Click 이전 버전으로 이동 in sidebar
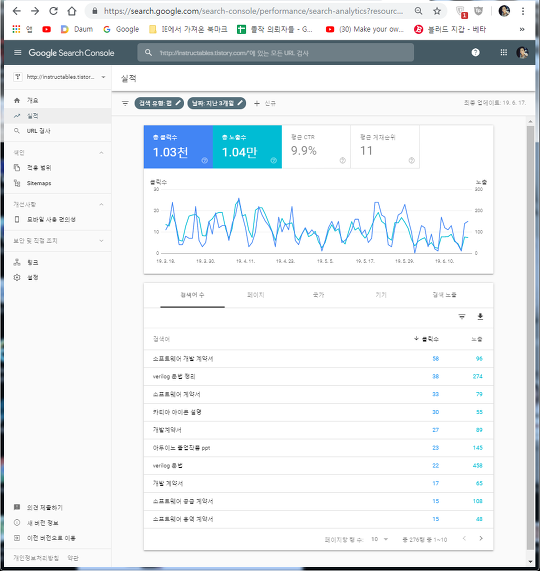Viewport: 540px width, 571px height. [x=58, y=538]
